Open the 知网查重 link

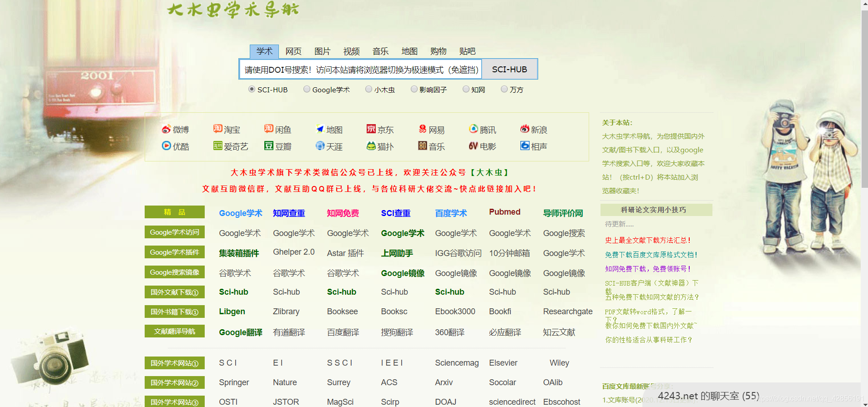tap(289, 213)
